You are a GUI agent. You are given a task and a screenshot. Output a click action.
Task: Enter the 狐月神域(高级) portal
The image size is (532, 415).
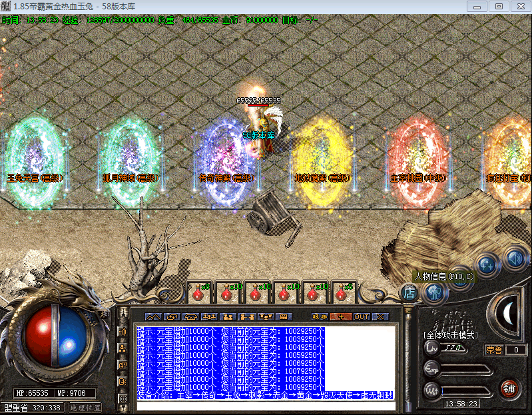[131, 162]
